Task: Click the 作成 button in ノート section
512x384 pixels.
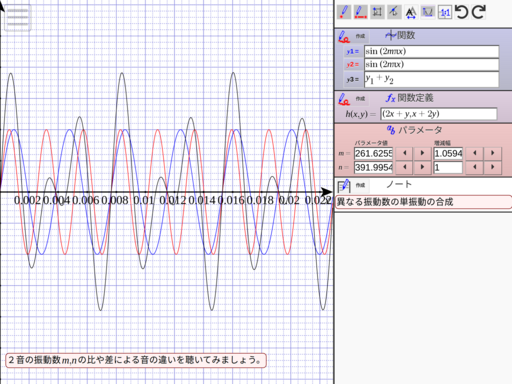Action: click(360, 185)
